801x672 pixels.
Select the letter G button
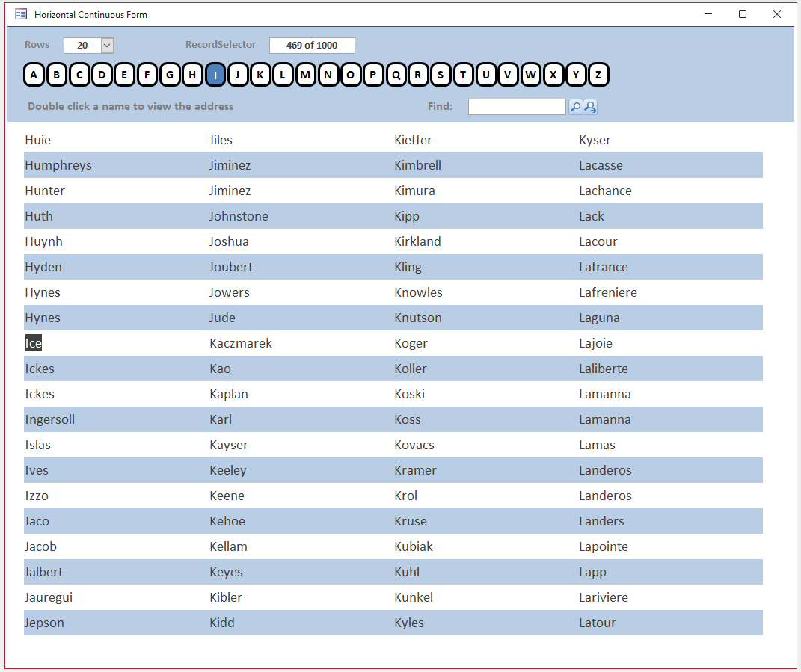tap(170, 75)
